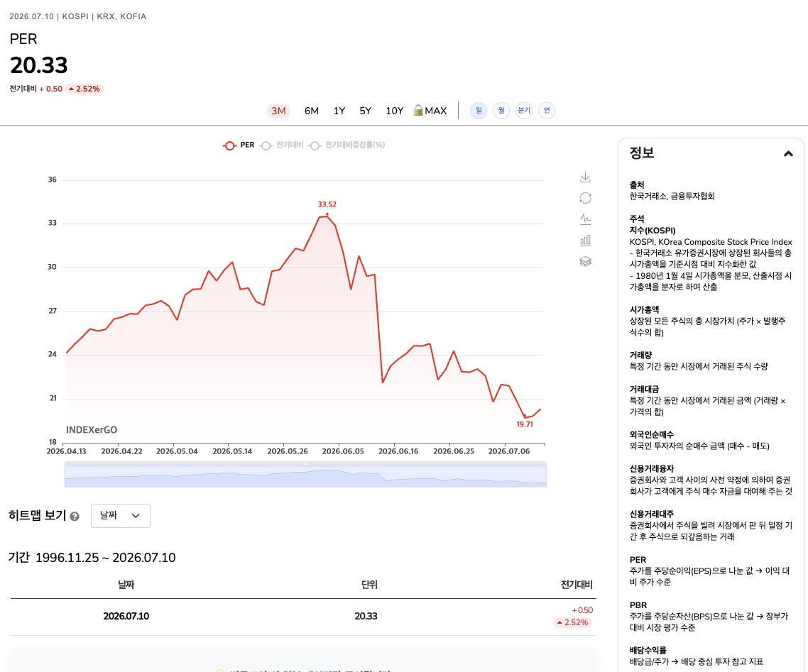The width and height of the screenshot is (808, 672).
Task: Click the 단위 column header
Action: tap(369, 585)
